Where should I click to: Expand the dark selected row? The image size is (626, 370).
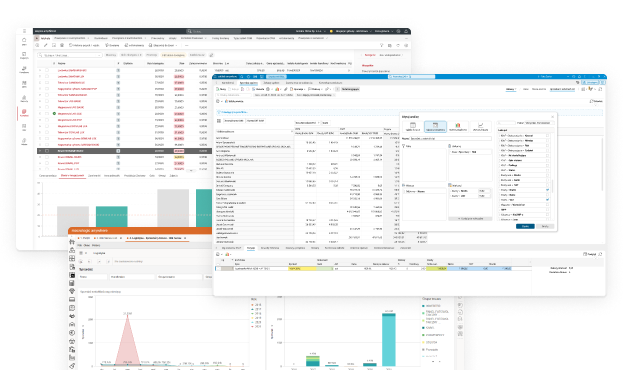(x=40, y=151)
